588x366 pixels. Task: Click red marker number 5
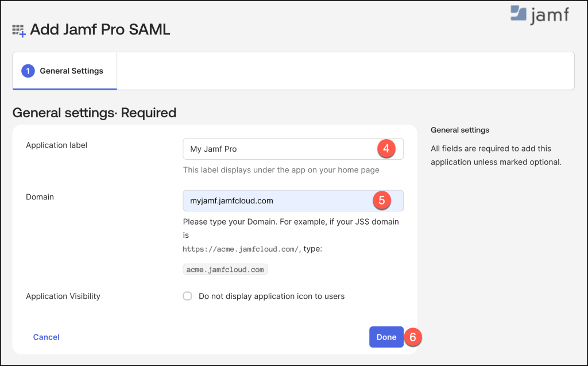[x=382, y=201]
